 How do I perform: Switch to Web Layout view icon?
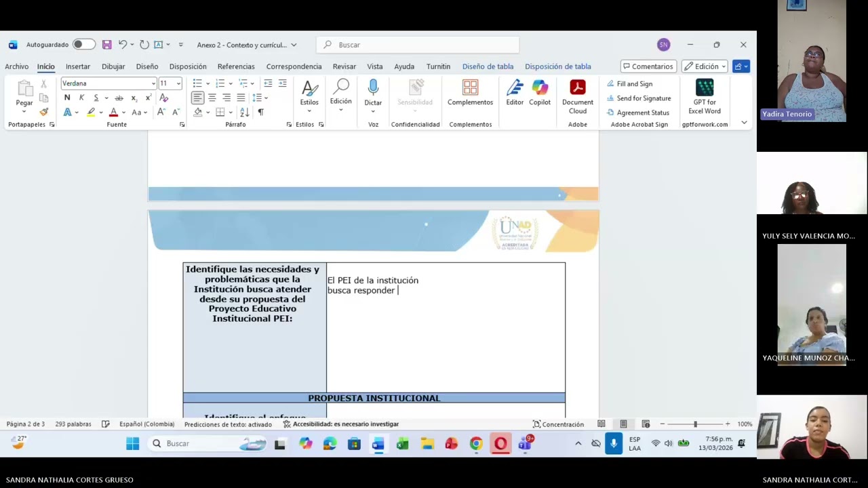646,424
